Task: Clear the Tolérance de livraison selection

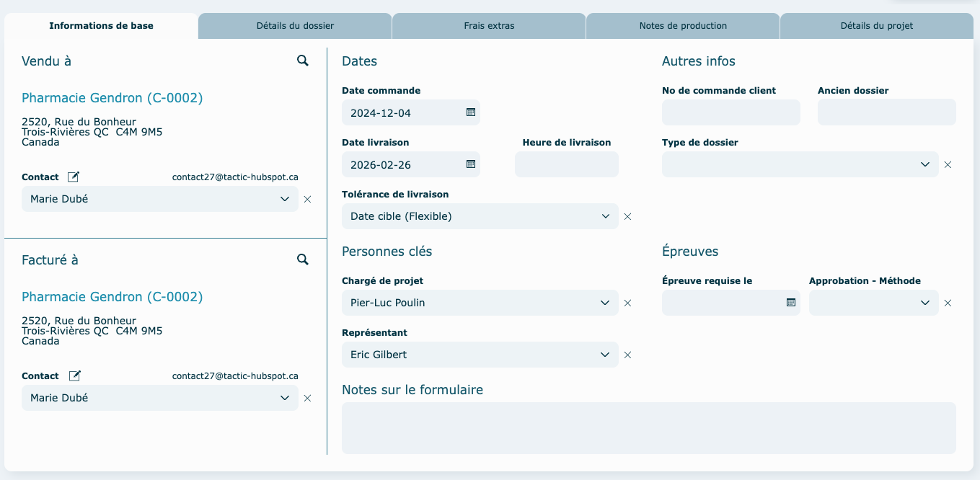Action: 627,217
